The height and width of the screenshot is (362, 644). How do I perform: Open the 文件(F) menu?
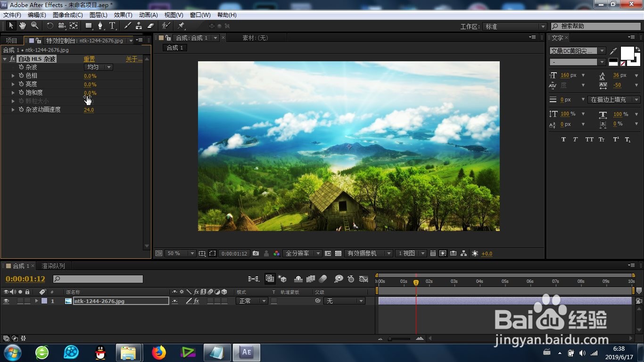(x=12, y=15)
